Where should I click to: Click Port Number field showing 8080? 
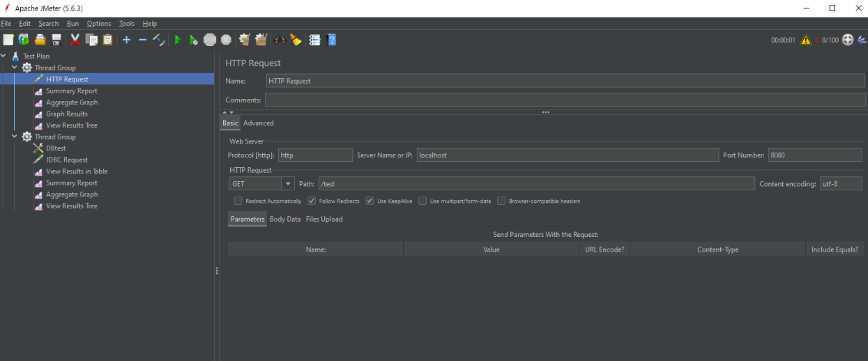click(x=815, y=155)
